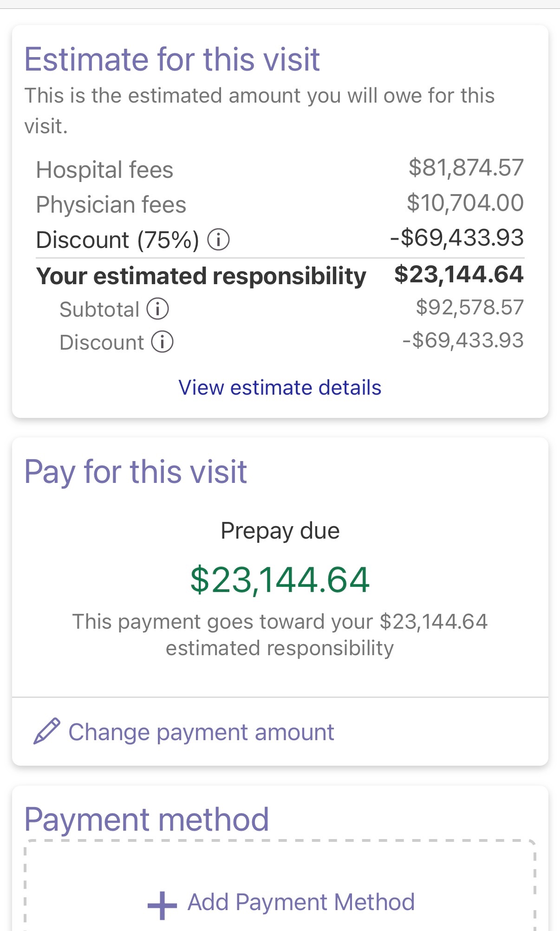Click the info icon beside Discount (75%)
This screenshot has height=931, width=560.
tap(218, 240)
